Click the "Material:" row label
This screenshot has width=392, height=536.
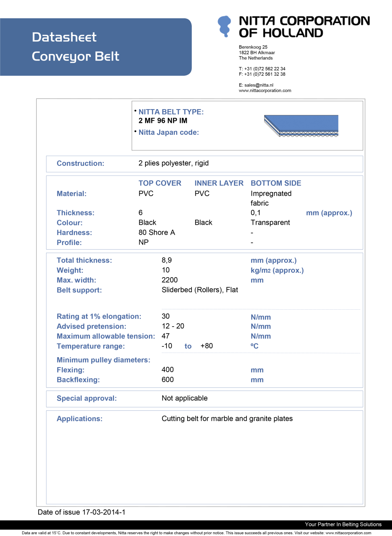pyautogui.click(x=72, y=194)
